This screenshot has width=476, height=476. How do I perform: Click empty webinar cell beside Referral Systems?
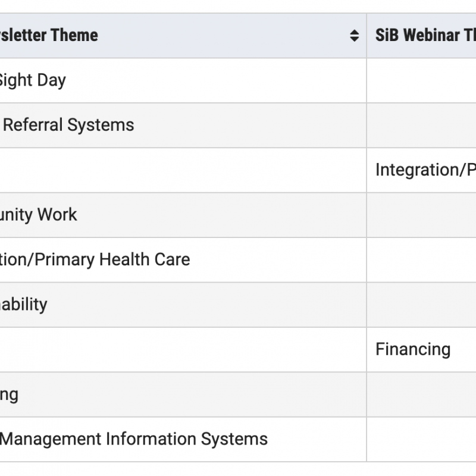tap(421, 126)
